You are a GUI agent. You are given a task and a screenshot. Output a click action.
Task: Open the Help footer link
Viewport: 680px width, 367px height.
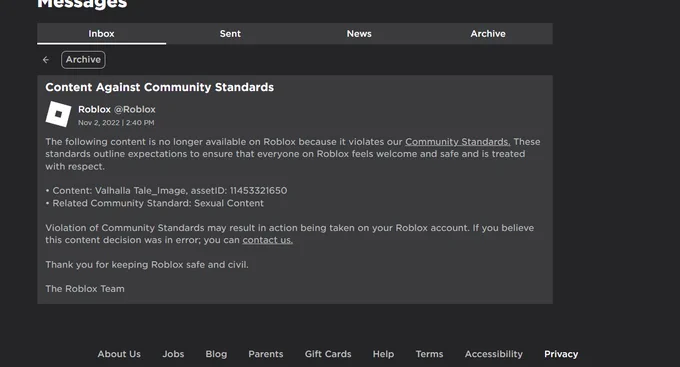(383, 354)
